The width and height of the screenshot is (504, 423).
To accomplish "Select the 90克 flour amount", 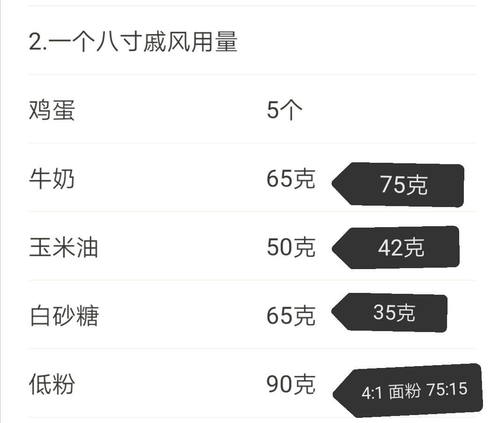I will click(x=291, y=384).
